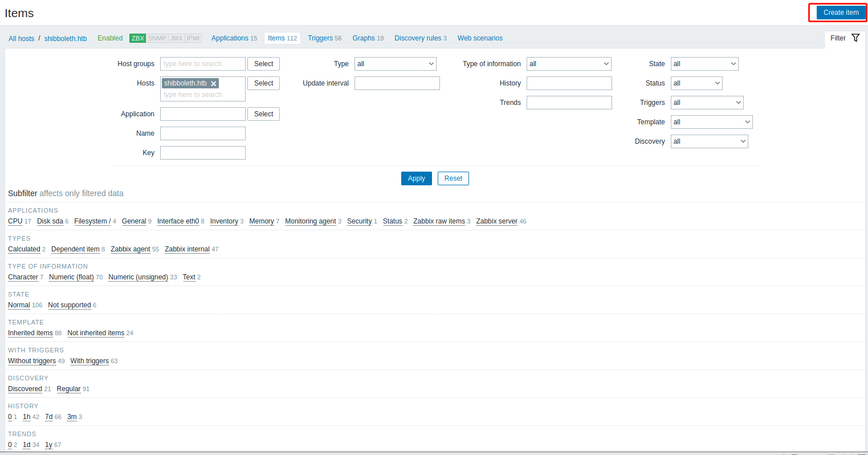
Task: Switch to the Items tab
Action: coord(283,38)
